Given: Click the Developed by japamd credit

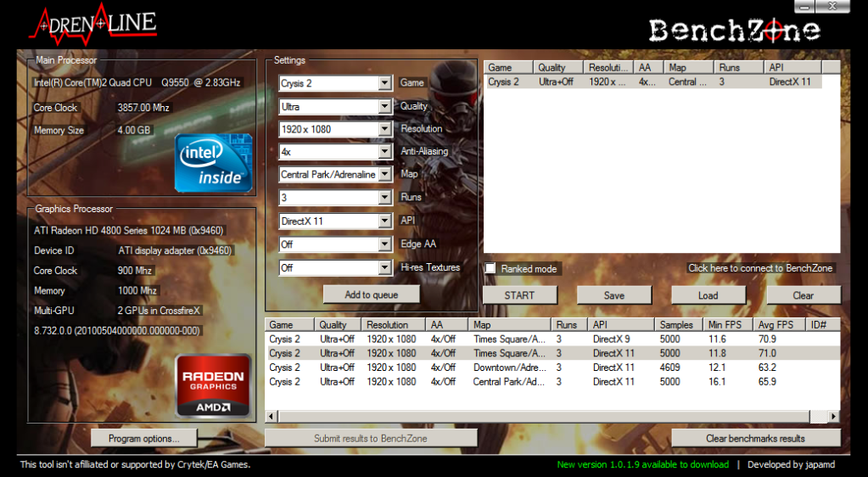Looking at the screenshot, I should [791, 465].
